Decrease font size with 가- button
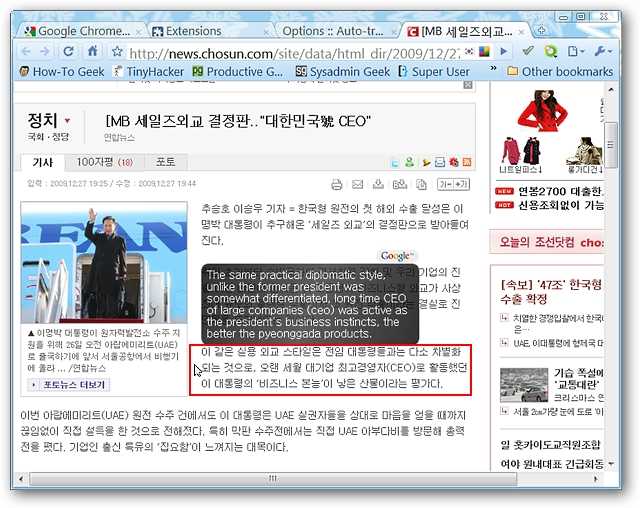This screenshot has height=508, width=640. coord(445,184)
